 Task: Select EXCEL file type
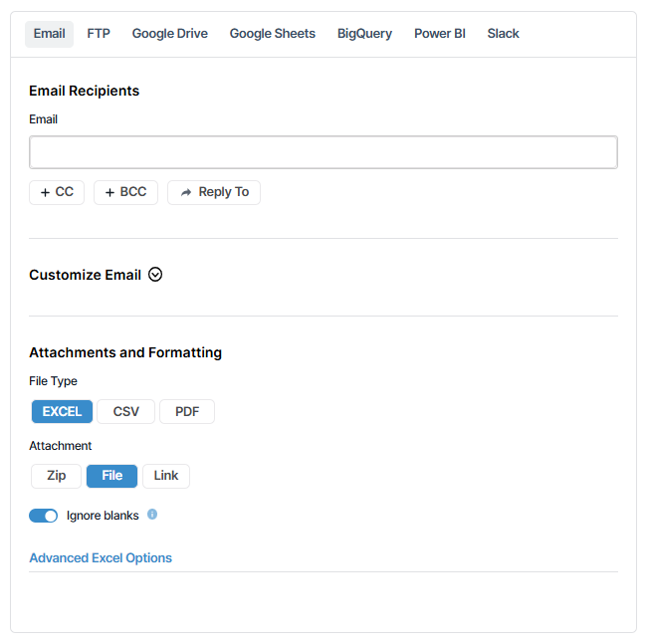coord(62,412)
